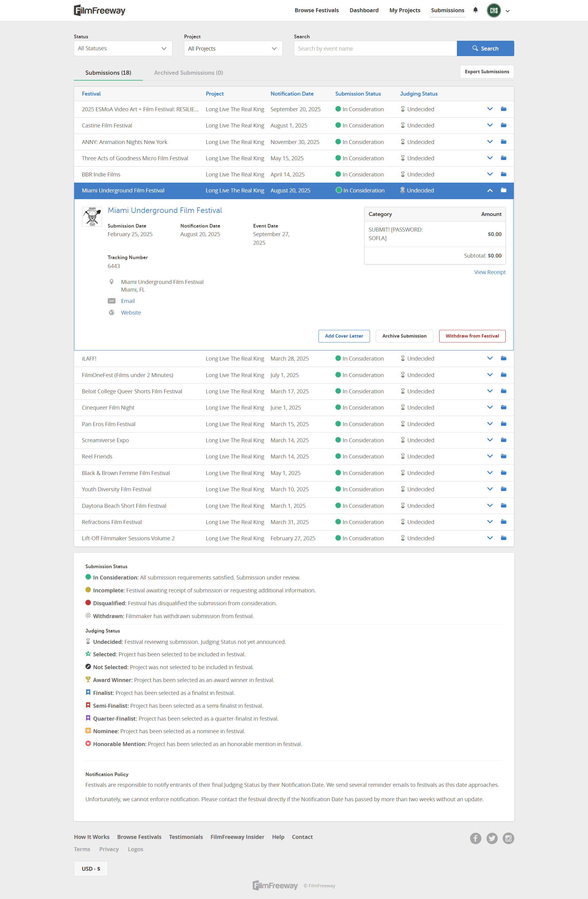
Task: Click folder icon on Miami Underground highlighted row
Action: [503, 190]
